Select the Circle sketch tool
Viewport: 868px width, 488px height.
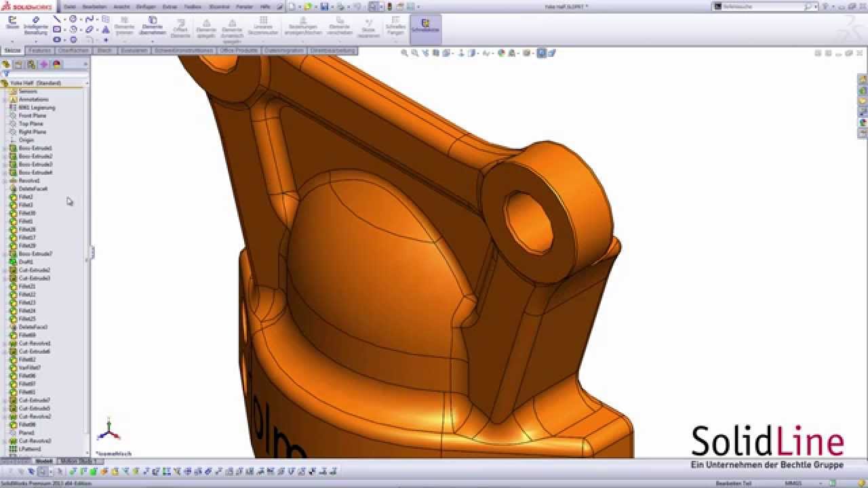(x=73, y=20)
